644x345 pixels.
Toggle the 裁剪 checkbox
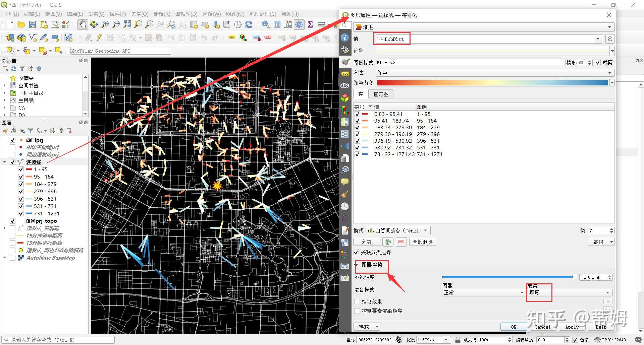point(598,63)
